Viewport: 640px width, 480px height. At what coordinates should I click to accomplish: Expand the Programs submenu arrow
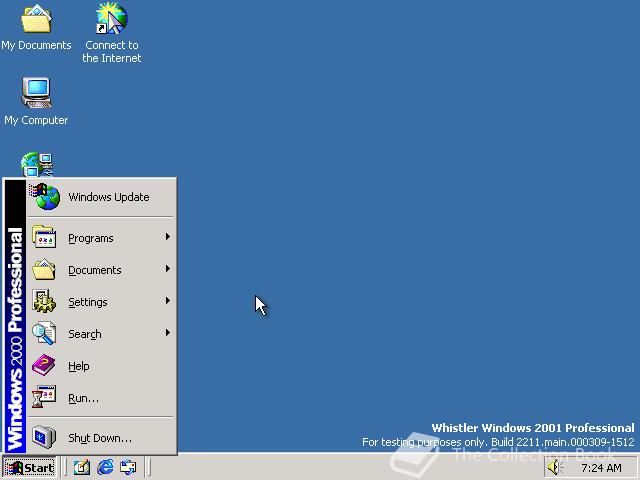pos(167,237)
